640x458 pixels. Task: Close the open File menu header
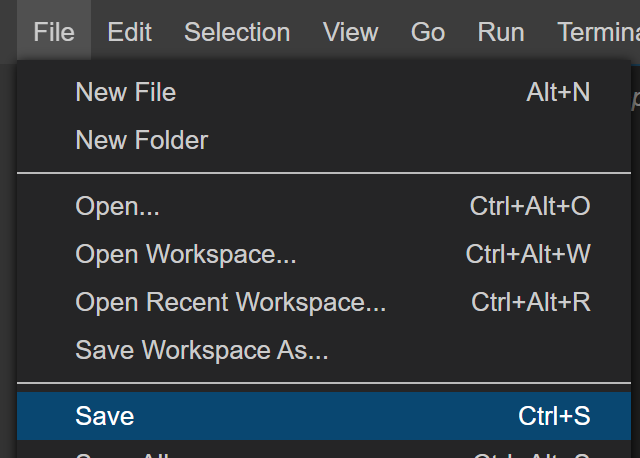point(54,32)
